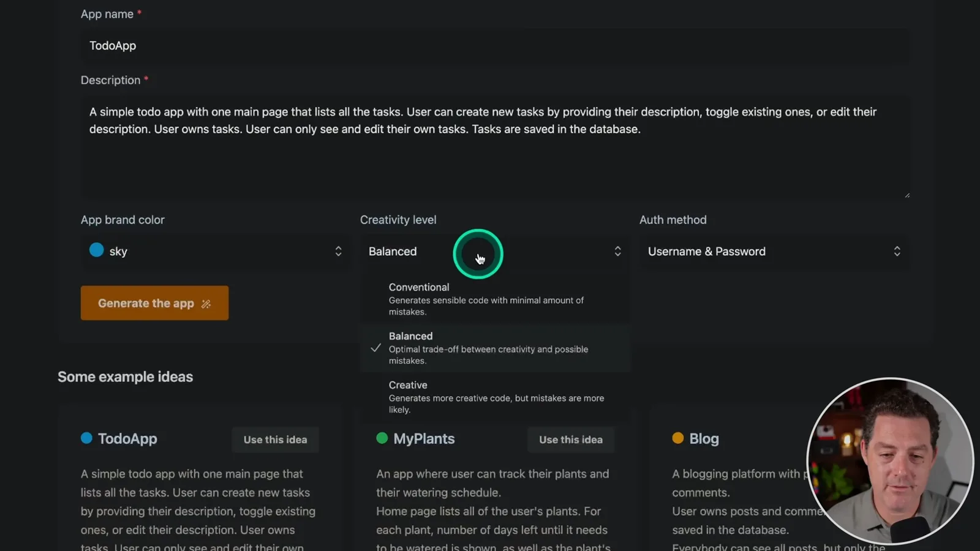The height and width of the screenshot is (551, 980).
Task: Open the App brand color dropdown
Action: pyautogui.click(x=216, y=252)
